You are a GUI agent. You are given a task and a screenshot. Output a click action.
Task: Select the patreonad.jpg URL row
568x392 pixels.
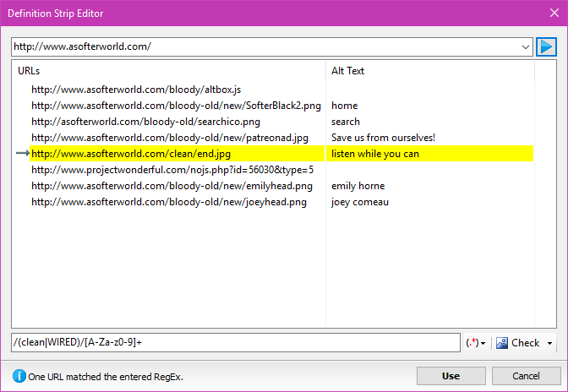pyautogui.click(x=170, y=138)
